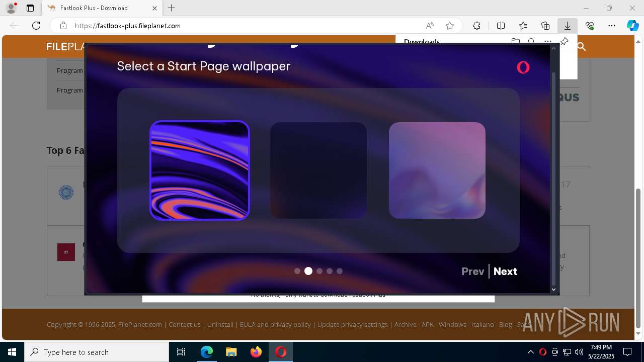The height and width of the screenshot is (362, 644).
Task: Open the Contact us footer link
Action: coord(185,325)
